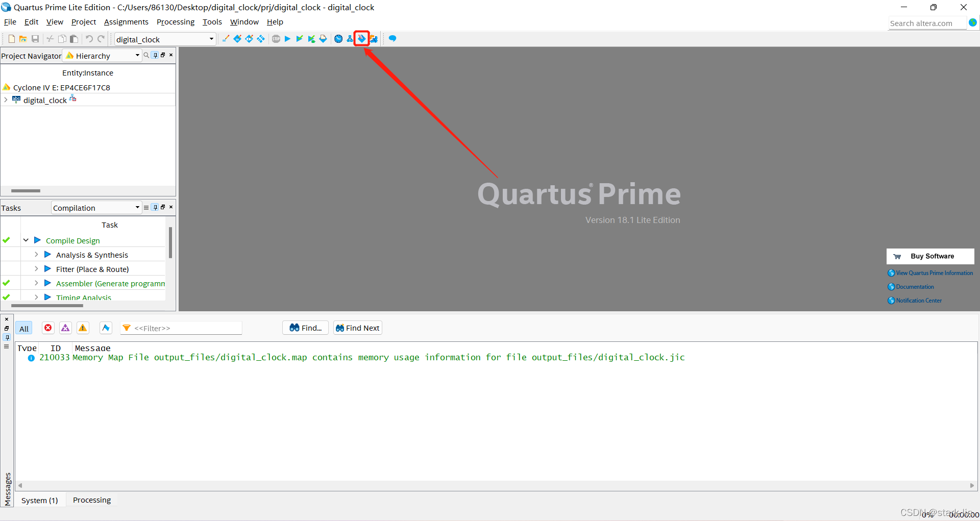Click the Fitter toolbar icon

323,39
